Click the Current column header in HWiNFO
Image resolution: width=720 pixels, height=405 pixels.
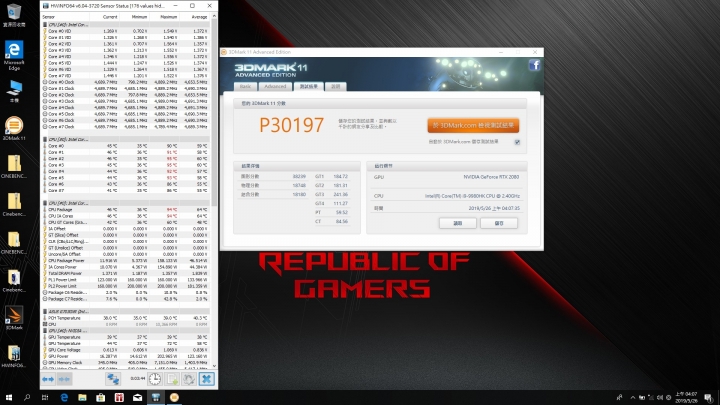click(x=104, y=17)
